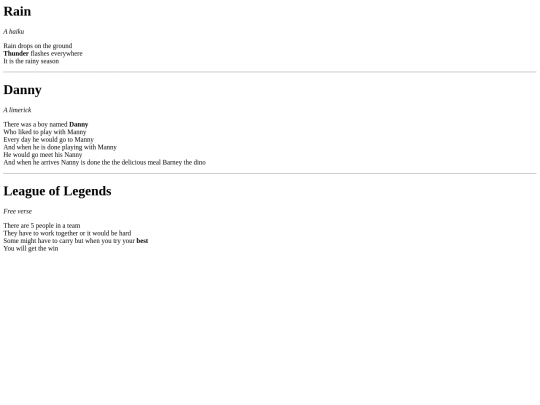Click the bold word Thunder
The height and width of the screenshot is (405, 540).
tap(16, 53)
